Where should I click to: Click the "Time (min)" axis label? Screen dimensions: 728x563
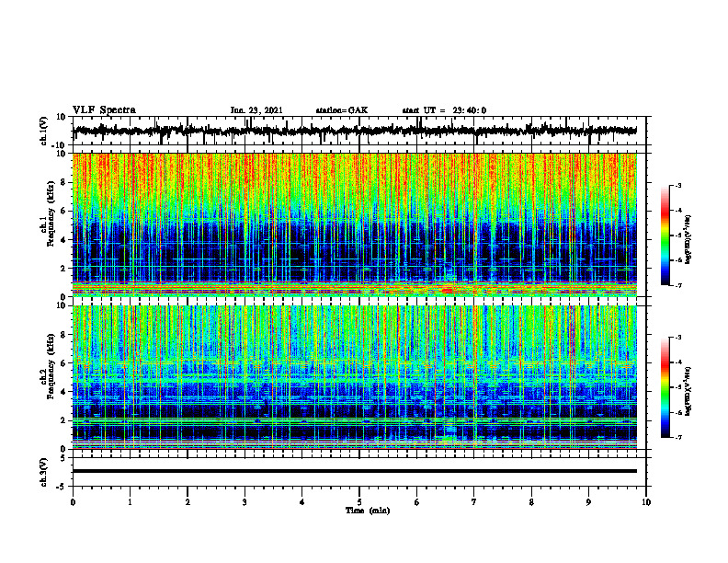368,511
